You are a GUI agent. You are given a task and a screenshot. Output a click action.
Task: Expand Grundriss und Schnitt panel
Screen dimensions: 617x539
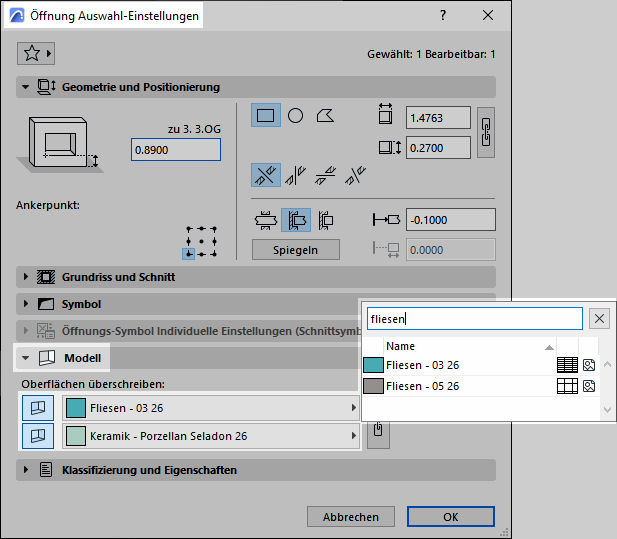26,277
